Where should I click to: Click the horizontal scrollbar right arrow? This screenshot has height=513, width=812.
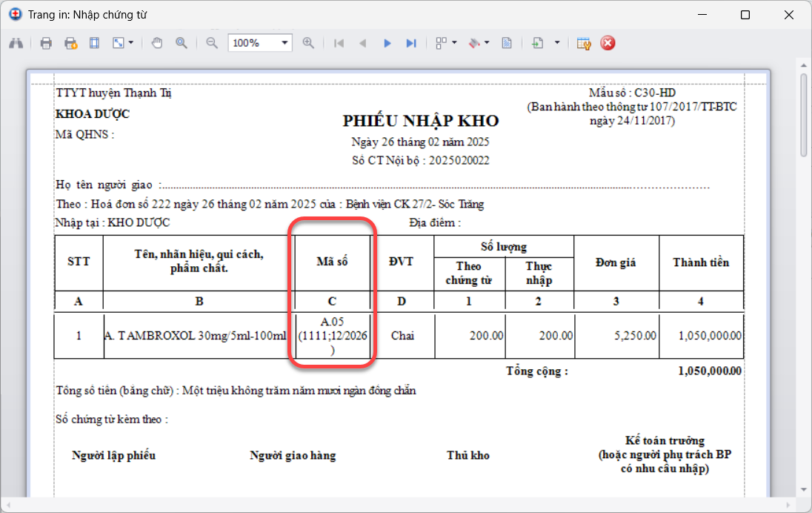click(x=789, y=505)
